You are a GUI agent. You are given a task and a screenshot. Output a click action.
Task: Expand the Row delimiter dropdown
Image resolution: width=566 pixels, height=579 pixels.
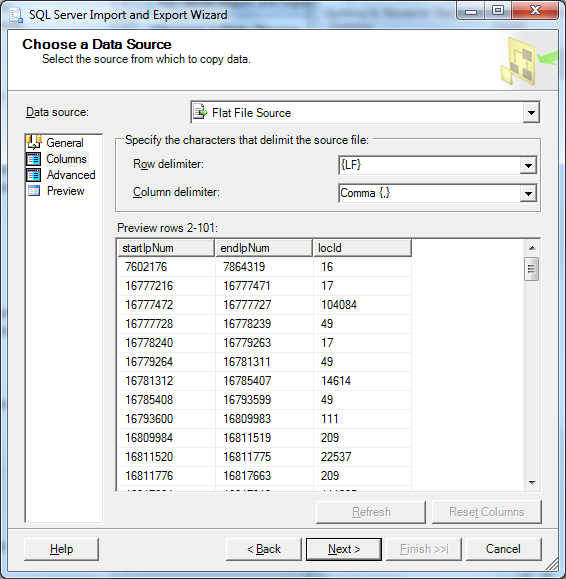point(528,166)
